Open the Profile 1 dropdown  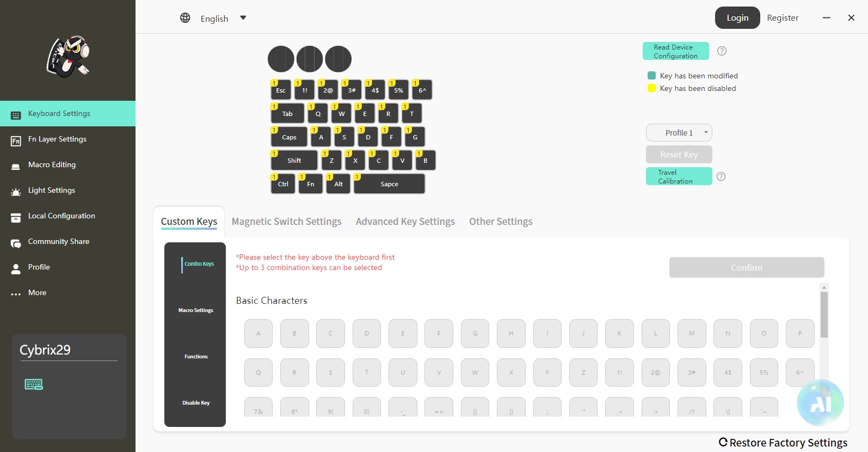coord(679,133)
